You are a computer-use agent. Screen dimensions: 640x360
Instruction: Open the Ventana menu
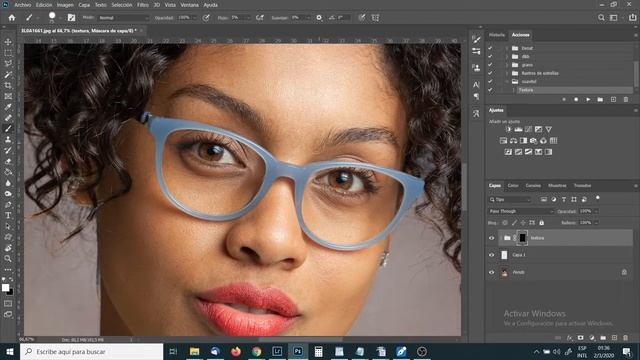tap(189, 5)
